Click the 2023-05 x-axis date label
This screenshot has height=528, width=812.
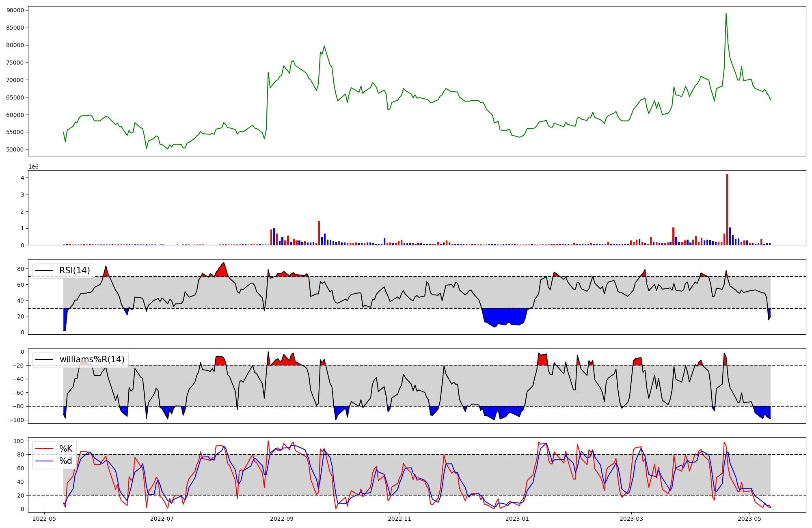749,519
